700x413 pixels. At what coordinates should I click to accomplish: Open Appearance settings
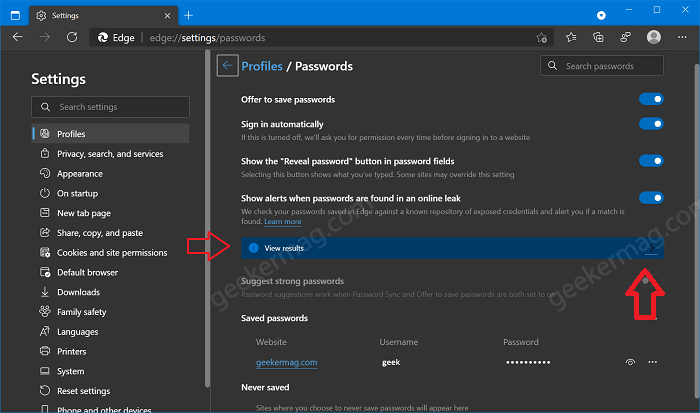pos(110,174)
